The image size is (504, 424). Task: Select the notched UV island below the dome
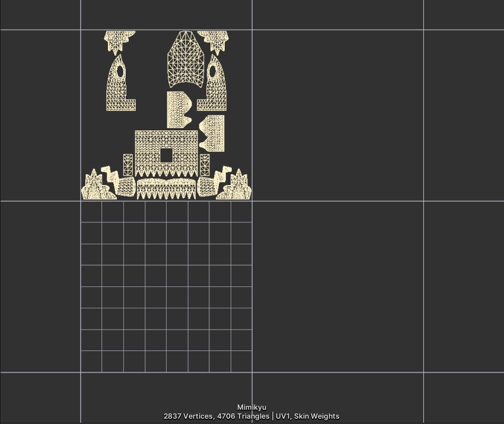pos(177,110)
